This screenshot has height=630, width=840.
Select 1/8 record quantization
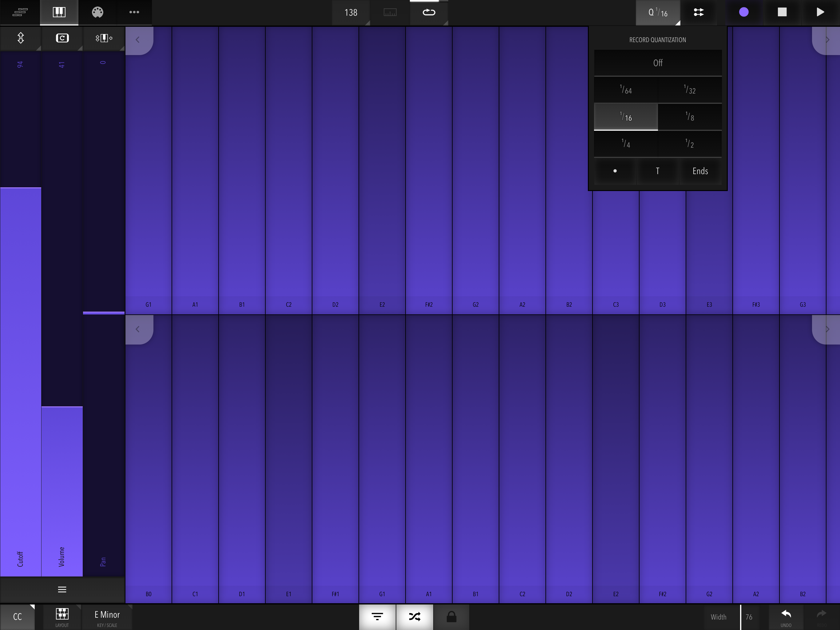click(x=690, y=117)
